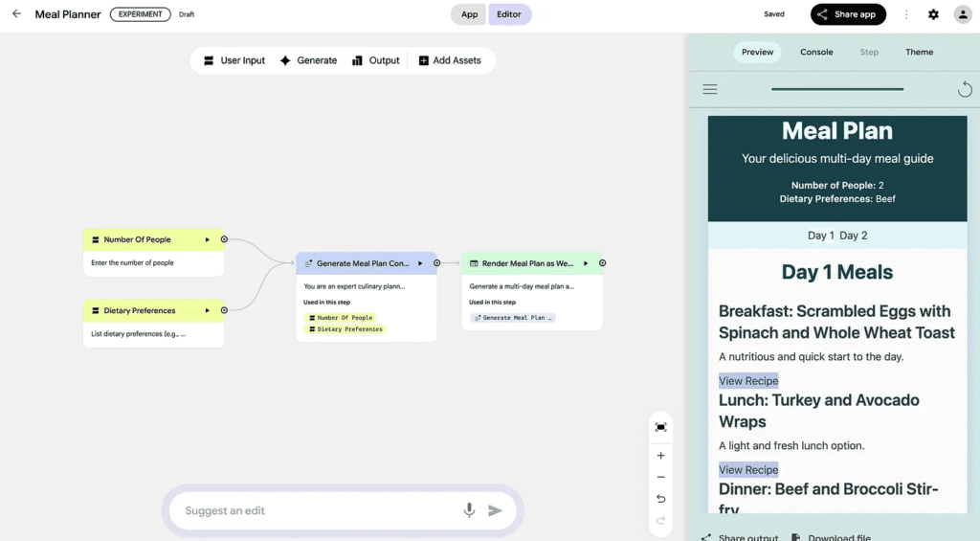
Task: Click the fit-to-screen canvas icon
Action: tap(660, 427)
